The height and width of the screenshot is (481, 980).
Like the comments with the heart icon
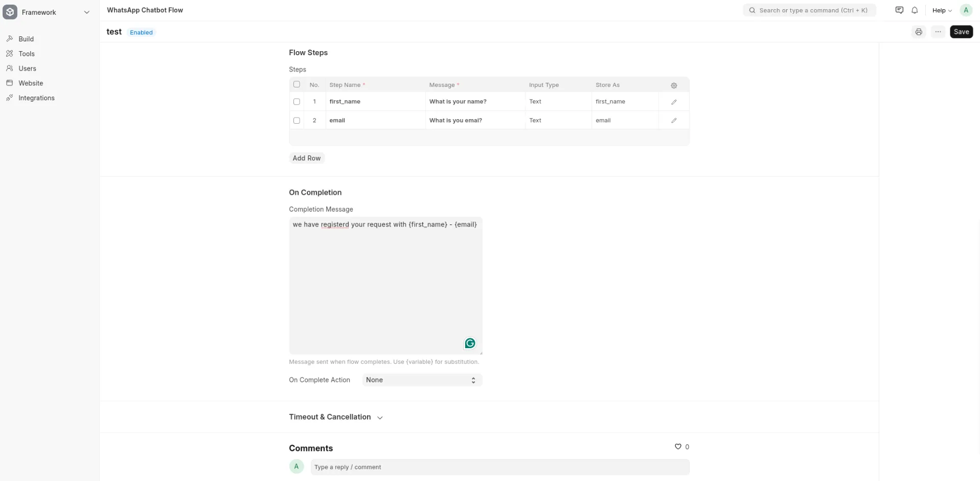(x=677, y=446)
